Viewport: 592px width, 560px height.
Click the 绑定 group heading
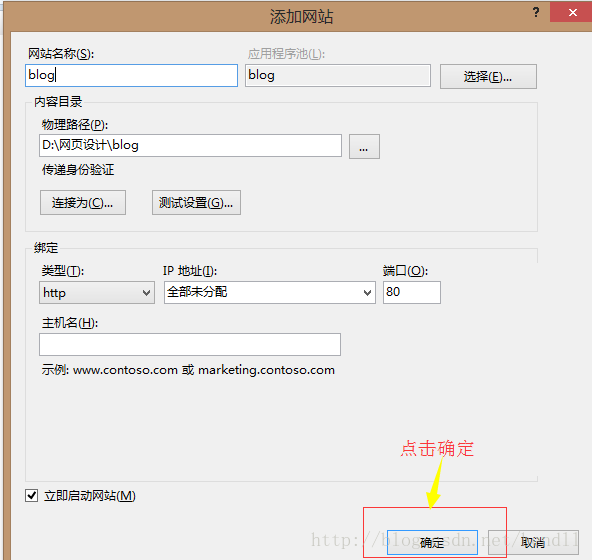click(46, 248)
